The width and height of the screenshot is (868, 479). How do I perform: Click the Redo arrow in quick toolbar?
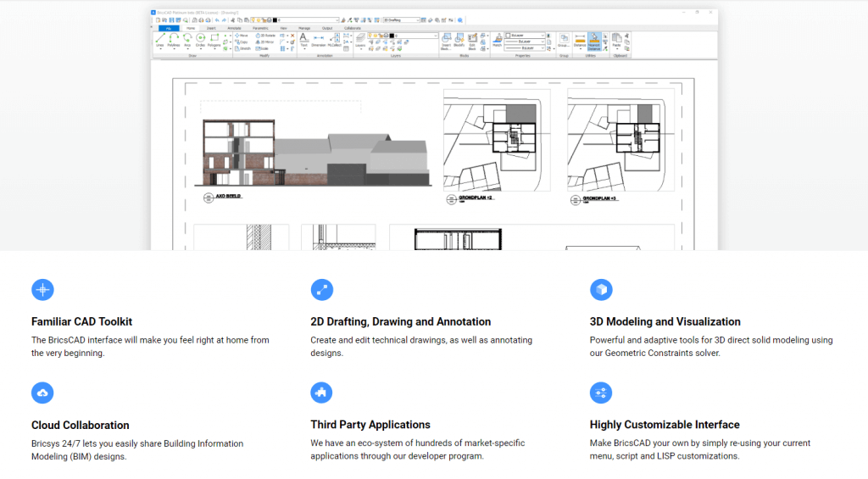[224, 20]
